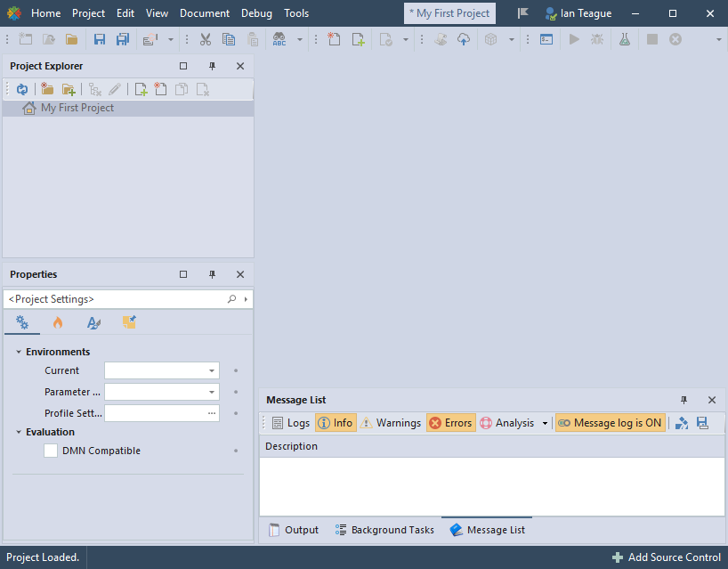Collapse the Environments section
Image resolution: width=728 pixels, height=569 pixels.
click(x=19, y=352)
